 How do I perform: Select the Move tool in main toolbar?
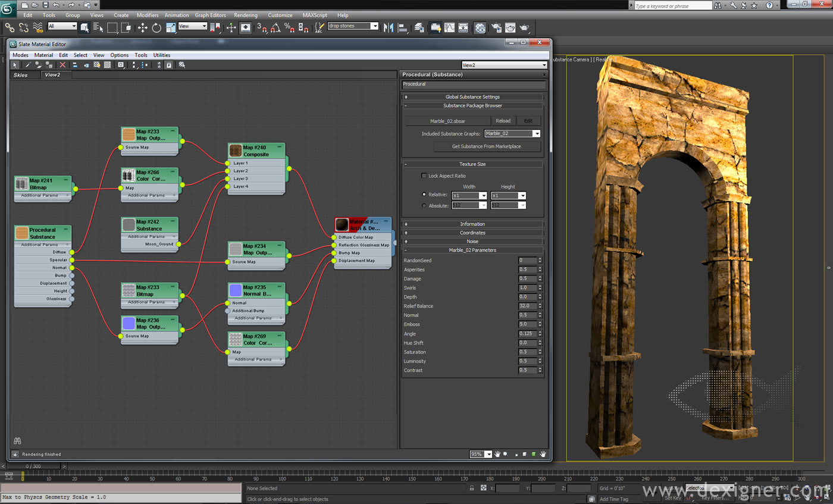pyautogui.click(x=142, y=27)
